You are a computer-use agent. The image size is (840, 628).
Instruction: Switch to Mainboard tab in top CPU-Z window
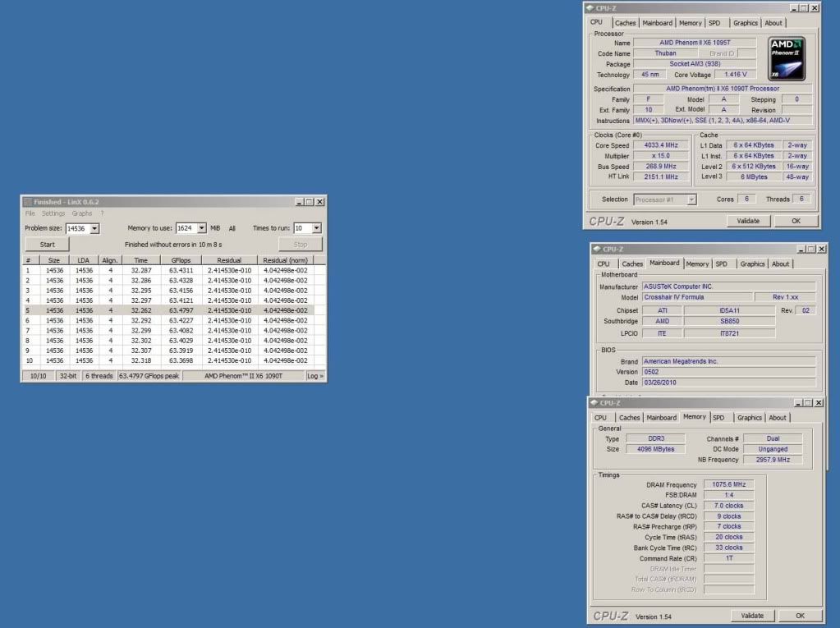click(658, 23)
